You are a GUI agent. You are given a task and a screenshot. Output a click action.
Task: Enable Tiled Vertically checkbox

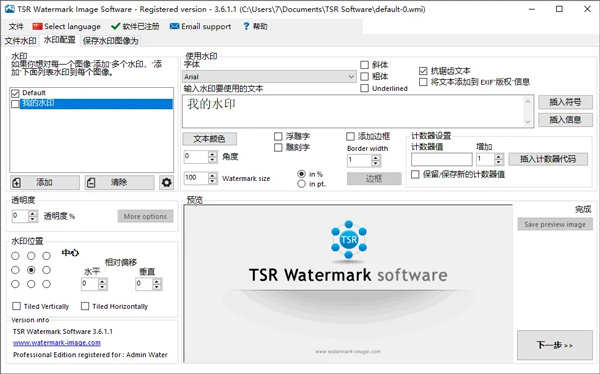16,306
